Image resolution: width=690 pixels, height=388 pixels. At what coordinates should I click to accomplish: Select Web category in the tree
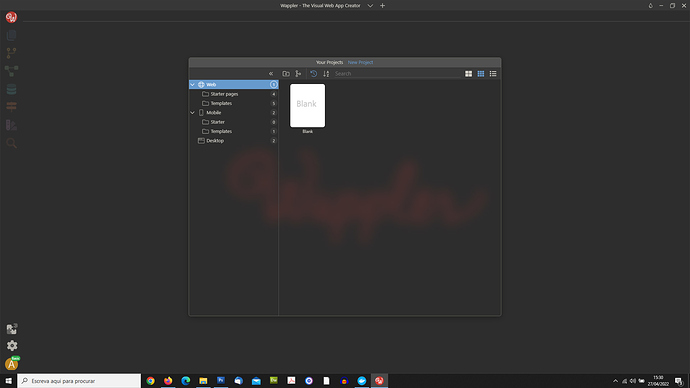pyautogui.click(x=234, y=84)
